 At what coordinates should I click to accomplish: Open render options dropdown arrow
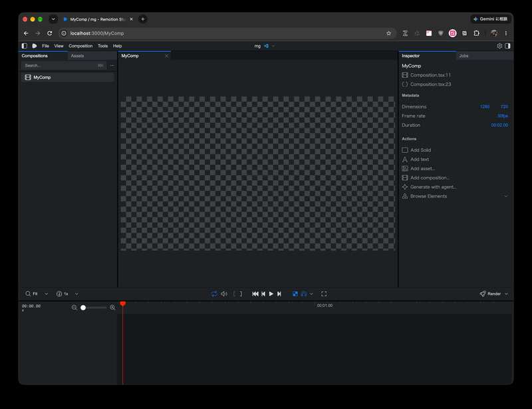point(506,294)
